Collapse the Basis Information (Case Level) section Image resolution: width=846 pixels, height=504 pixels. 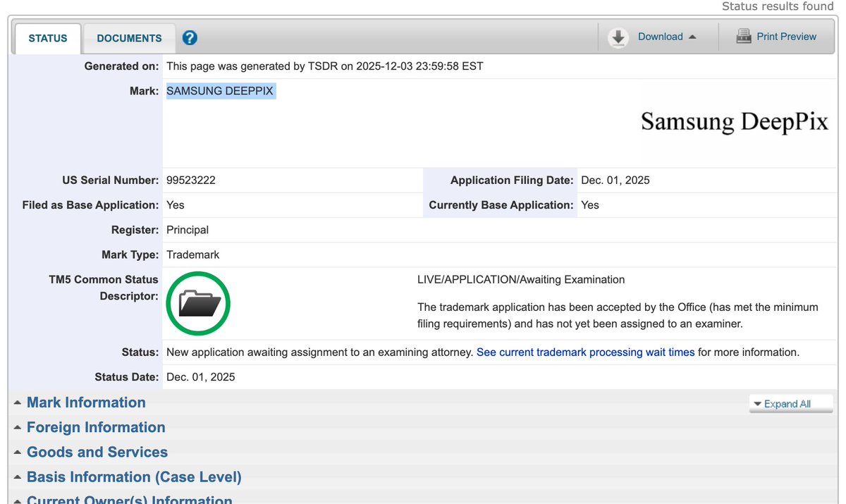(133, 477)
